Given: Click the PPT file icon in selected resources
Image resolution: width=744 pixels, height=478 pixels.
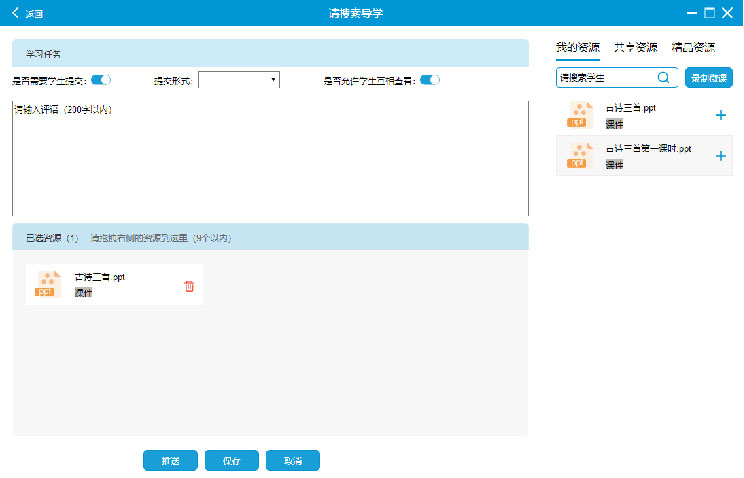Looking at the screenshot, I should (x=47, y=284).
